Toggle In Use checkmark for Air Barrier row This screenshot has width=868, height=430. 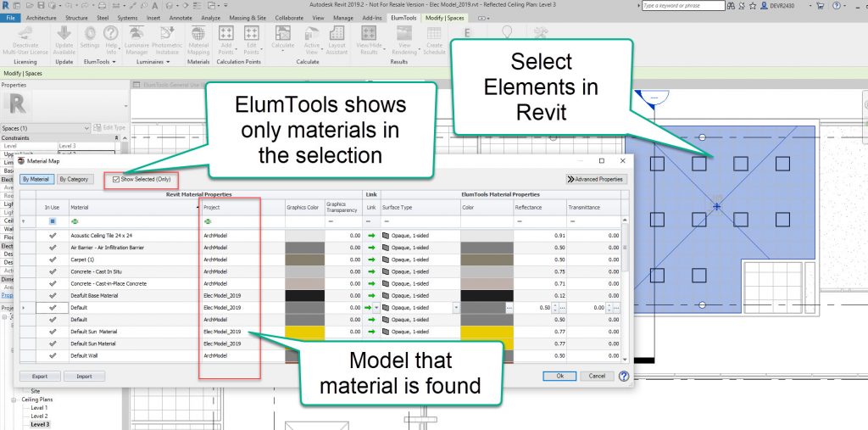53,248
